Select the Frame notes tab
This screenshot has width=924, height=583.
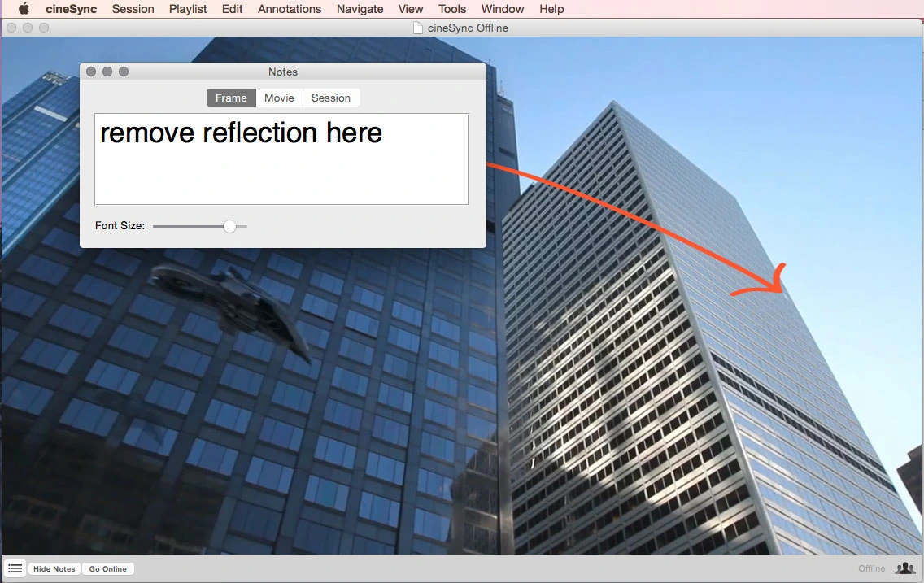click(x=231, y=98)
